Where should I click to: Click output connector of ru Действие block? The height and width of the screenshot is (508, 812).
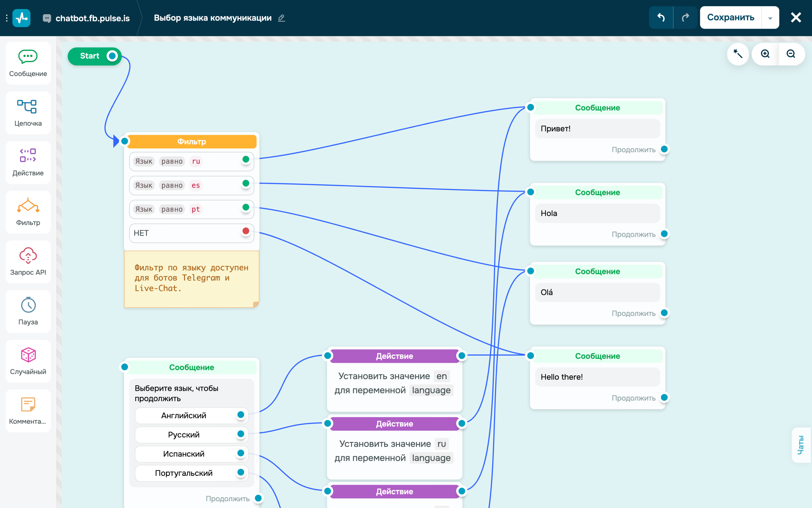tap(462, 423)
